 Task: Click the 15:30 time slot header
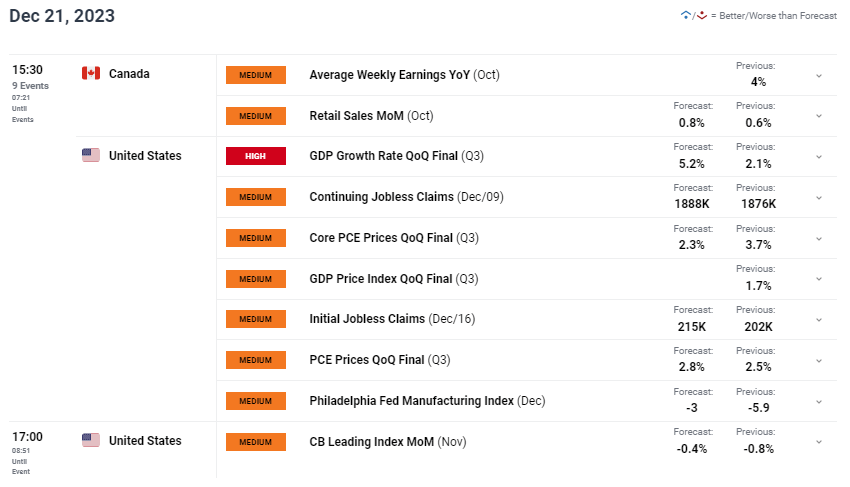coord(28,70)
